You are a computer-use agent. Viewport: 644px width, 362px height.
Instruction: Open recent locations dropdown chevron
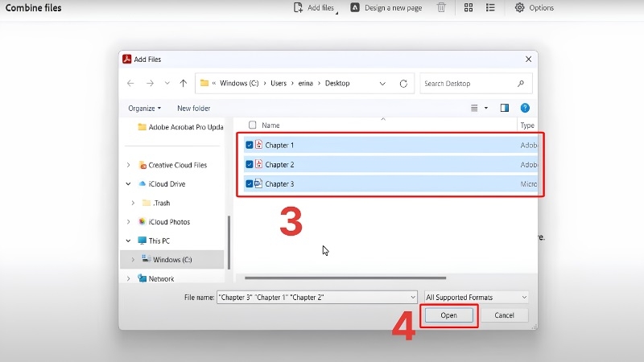point(167,84)
